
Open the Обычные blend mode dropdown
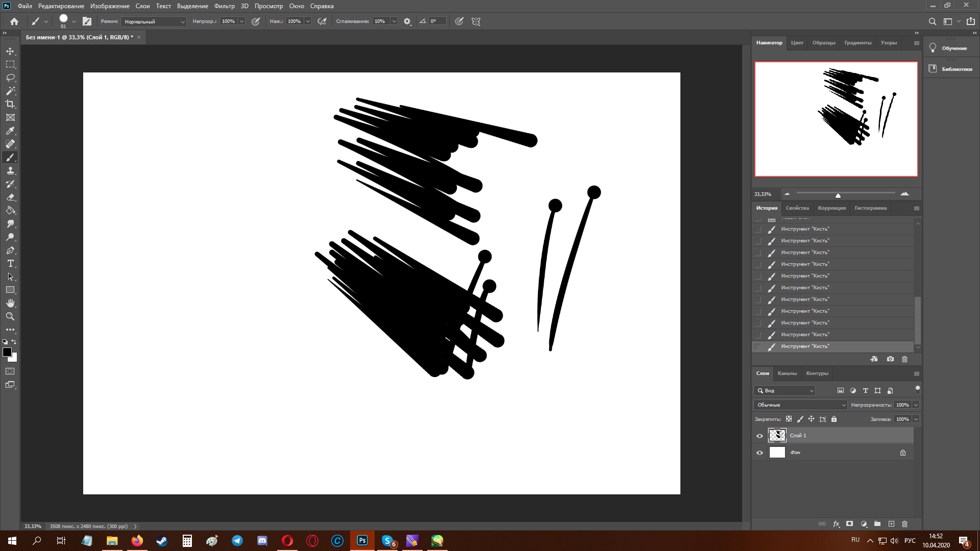(x=799, y=405)
